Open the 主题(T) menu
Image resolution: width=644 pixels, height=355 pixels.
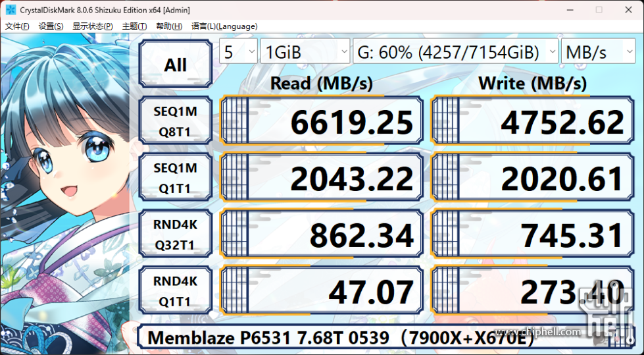(134, 26)
